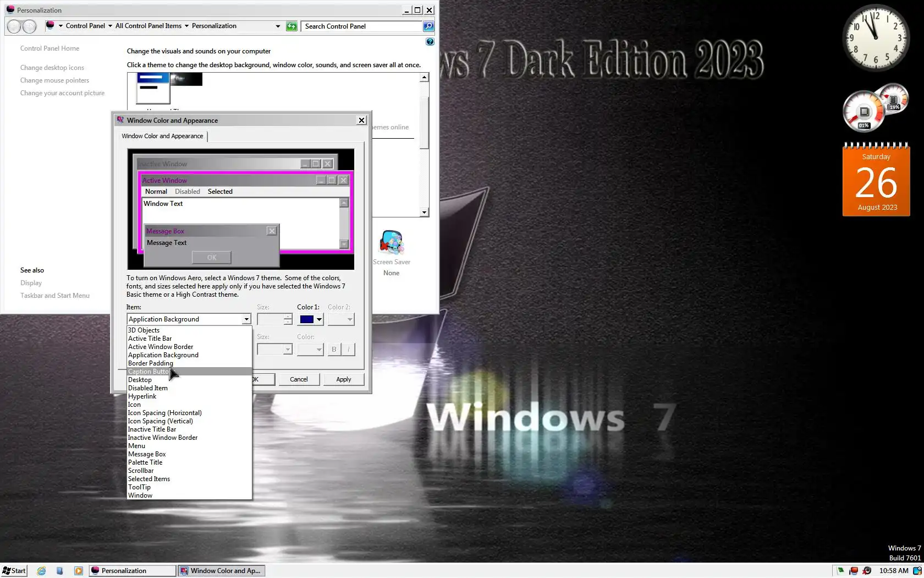Click the Italic font button in the dialog
Image resolution: width=924 pixels, height=578 pixels.
(349, 349)
